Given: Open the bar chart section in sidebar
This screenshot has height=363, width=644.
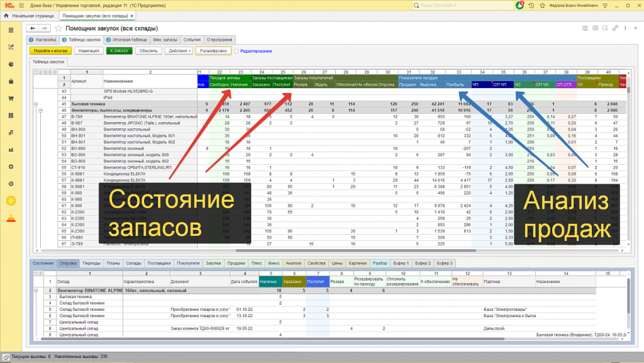Looking at the screenshot, I should pyautogui.click(x=11, y=150).
